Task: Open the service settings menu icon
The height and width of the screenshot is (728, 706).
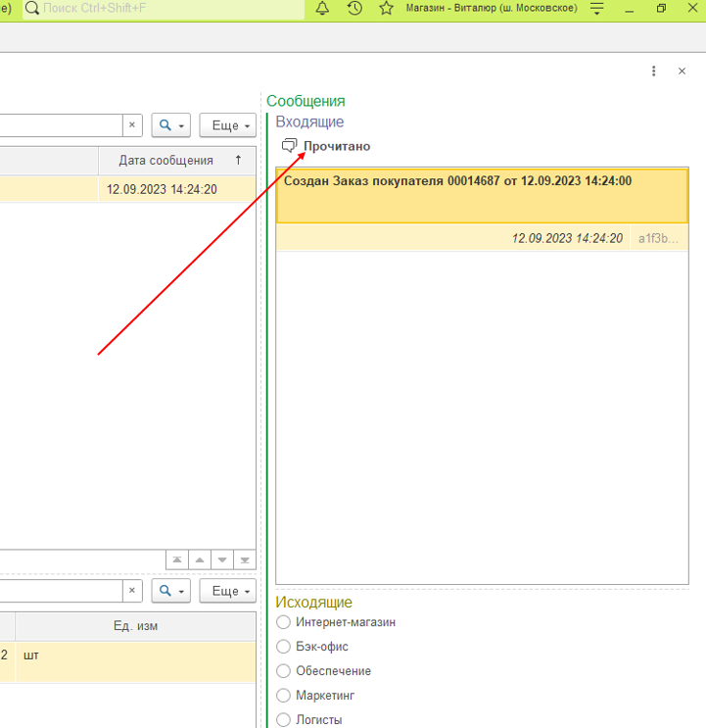Action: click(x=596, y=9)
